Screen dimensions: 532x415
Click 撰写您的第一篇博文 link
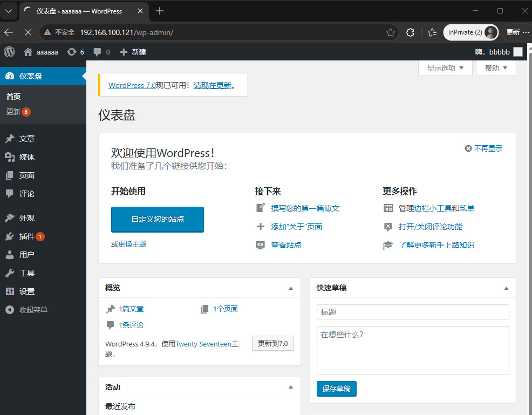click(x=305, y=208)
